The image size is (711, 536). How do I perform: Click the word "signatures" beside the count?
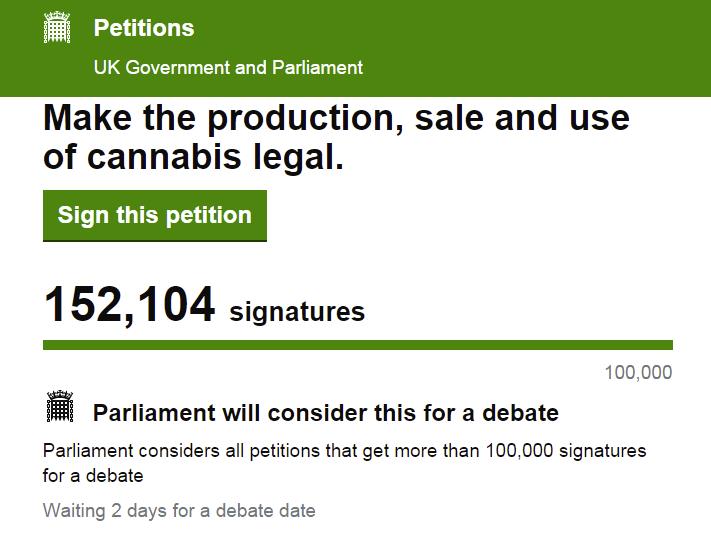(x=297, y=312)
